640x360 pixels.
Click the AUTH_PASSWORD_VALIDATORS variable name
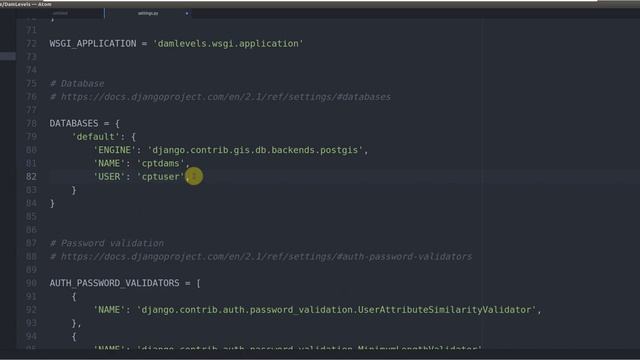114,283
